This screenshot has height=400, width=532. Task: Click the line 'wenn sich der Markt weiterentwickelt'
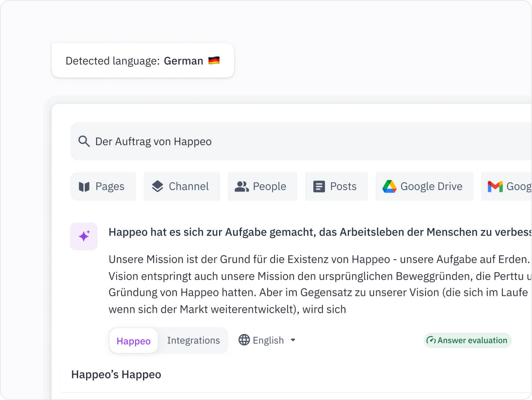(227, 309)
